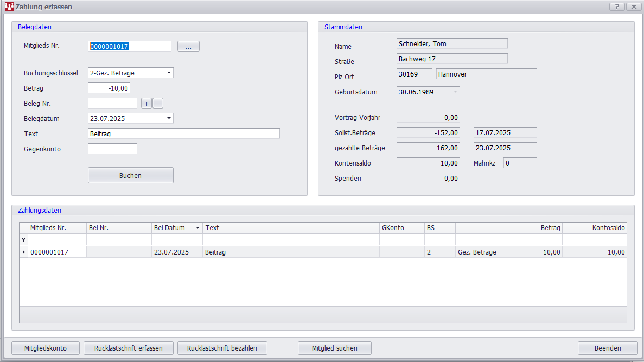Click the Text field containing Beitrag
644x362 pixels.
(x=183, y=134)
